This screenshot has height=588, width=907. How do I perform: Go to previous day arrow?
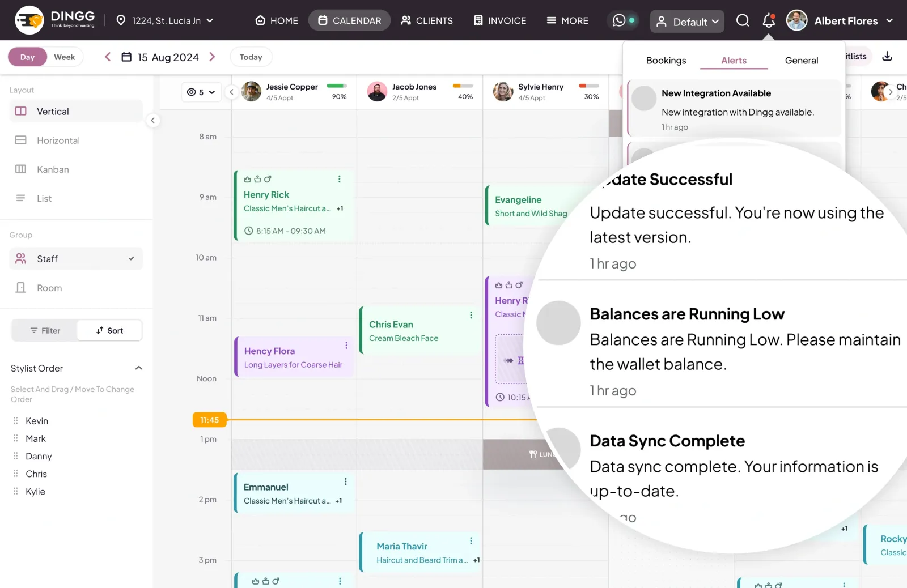pos(108,57)
